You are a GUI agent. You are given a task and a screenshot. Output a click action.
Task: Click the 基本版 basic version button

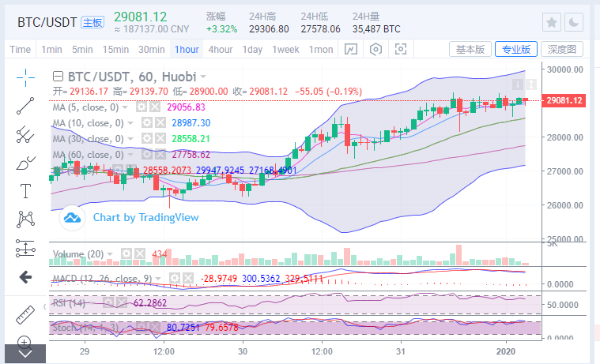click(x=471, y=49)
